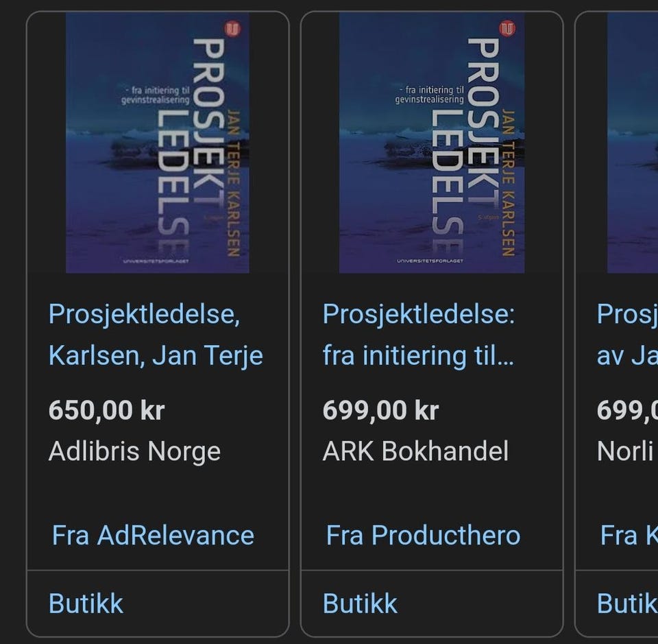Click the 699,00 kr price for ARK Bokhandel
This screenshot has height=644, width=658.
[380, 410]
